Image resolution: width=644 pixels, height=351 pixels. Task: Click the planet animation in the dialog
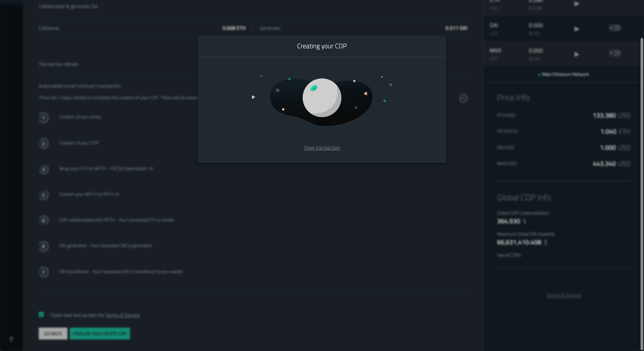pyautogui.click(x=322, y=98)
